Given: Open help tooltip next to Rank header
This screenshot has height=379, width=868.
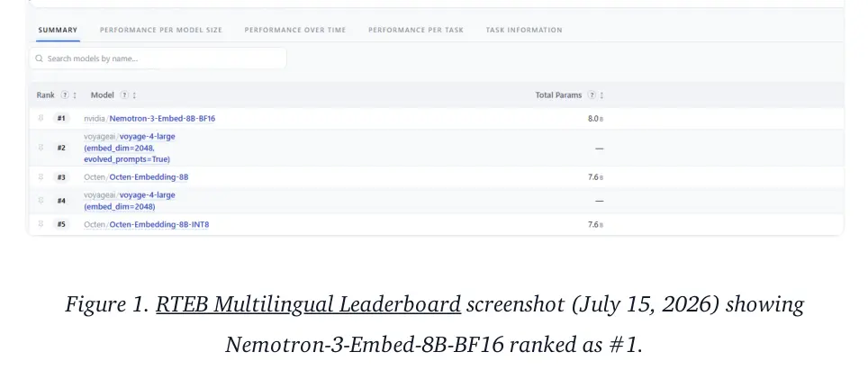Looking at the screenshot, I should coord(65,95).
